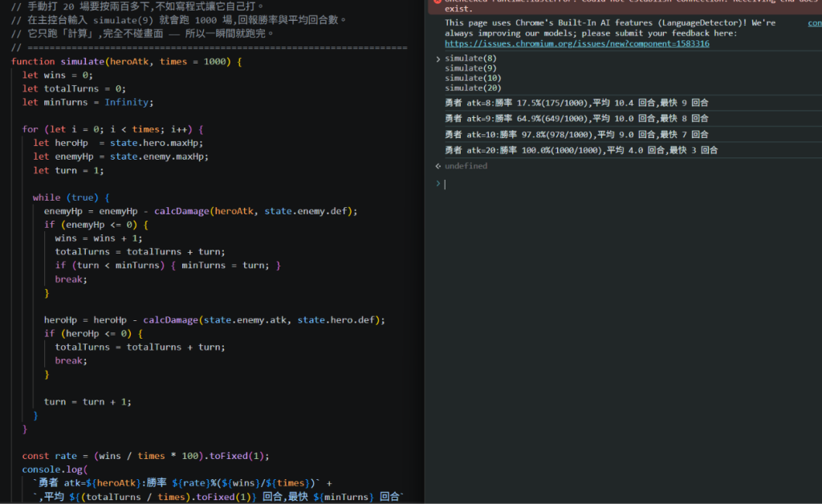Image resolution: width=822 pixels, height=504 pixels.
Task: Click the console output line for atk=8
Action: pos(576,103)
